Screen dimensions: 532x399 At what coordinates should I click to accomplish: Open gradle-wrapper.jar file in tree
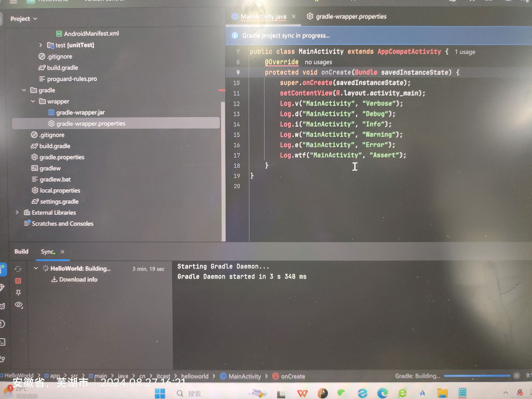80,113
